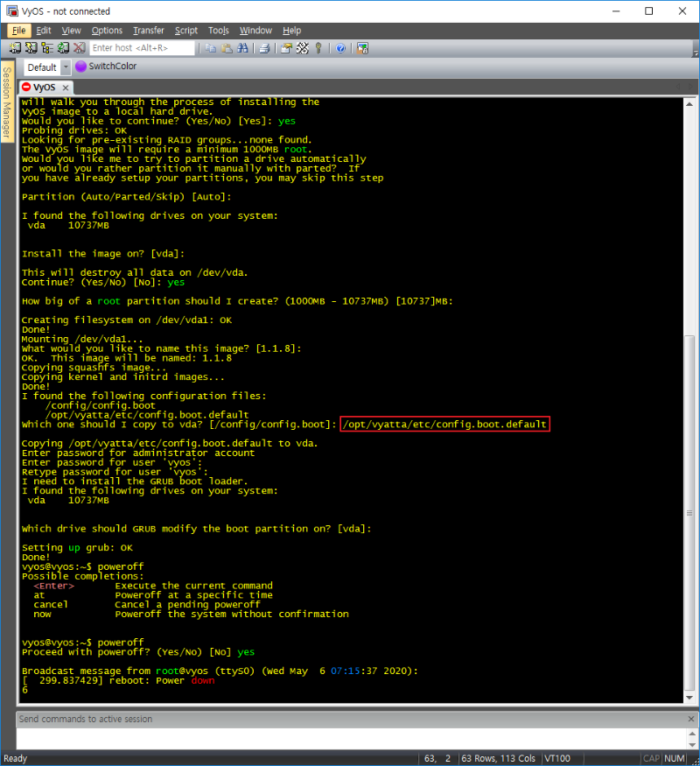
Task: Select the VyOS session tab
Action: (44, 88)
